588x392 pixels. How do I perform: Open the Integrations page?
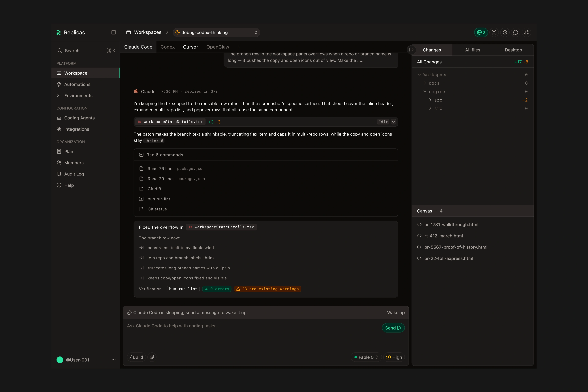(85, 129)
